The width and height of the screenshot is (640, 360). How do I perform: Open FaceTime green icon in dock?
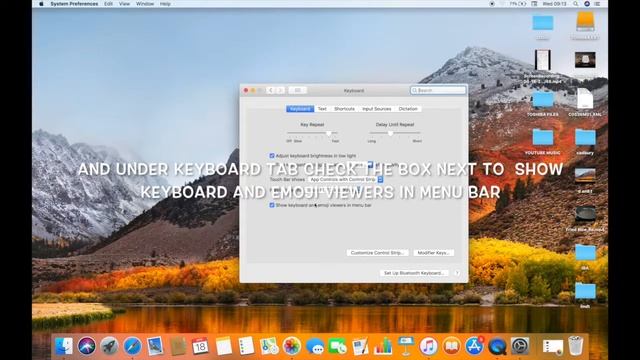point(338,346)
